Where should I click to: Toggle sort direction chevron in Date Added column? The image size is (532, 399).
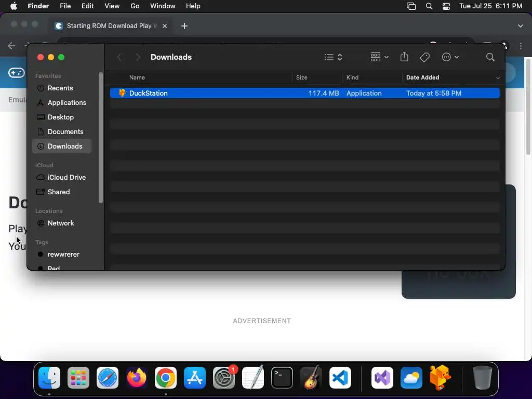[498, 78]
